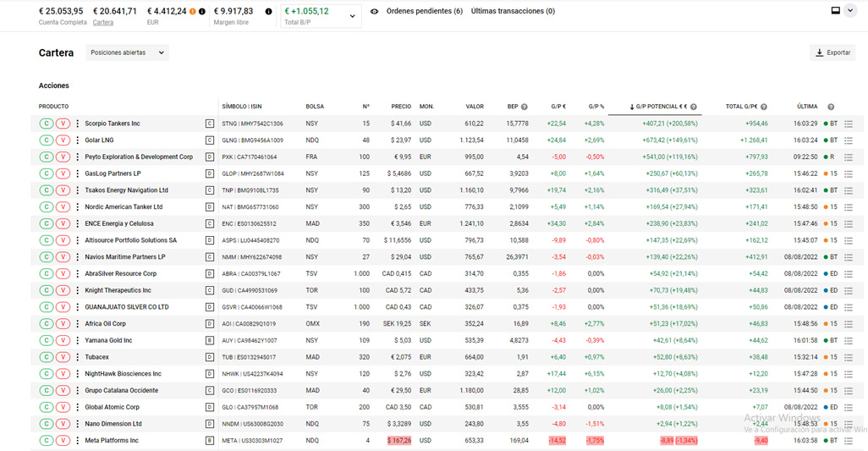Open Órdenes pendientes (6) tab
This screenshot has height=451, width=868.
[425, 11]
